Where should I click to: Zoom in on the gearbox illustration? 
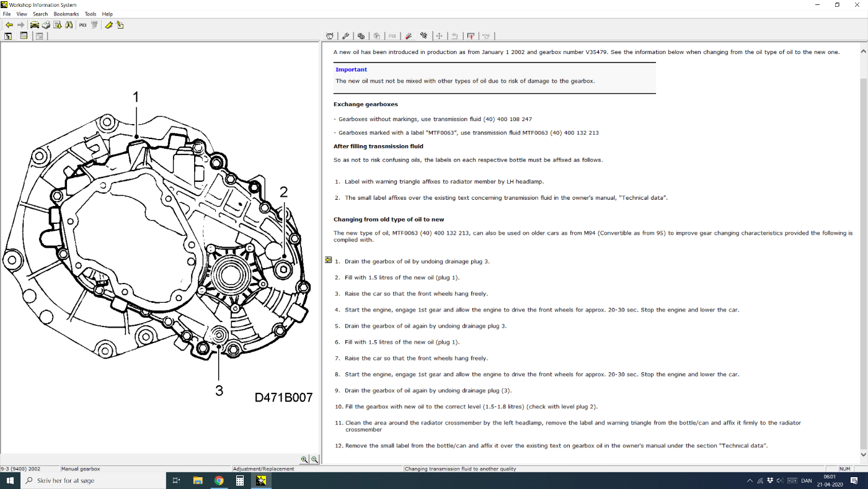click(x=304, y=460)
